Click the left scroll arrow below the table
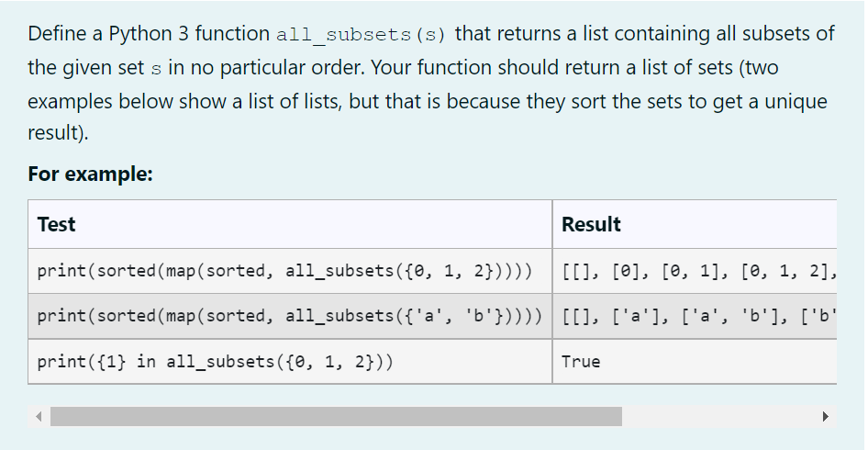This screenshot has width=868, height=450. (39, 416)
